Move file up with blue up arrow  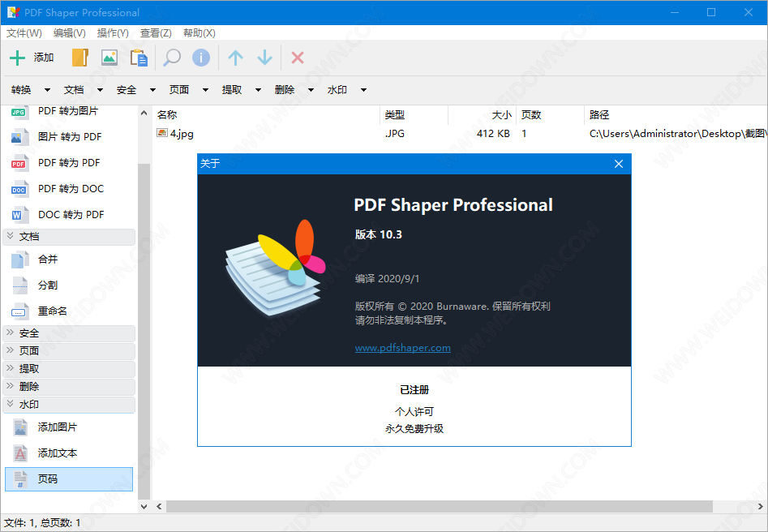click(236, 58)
